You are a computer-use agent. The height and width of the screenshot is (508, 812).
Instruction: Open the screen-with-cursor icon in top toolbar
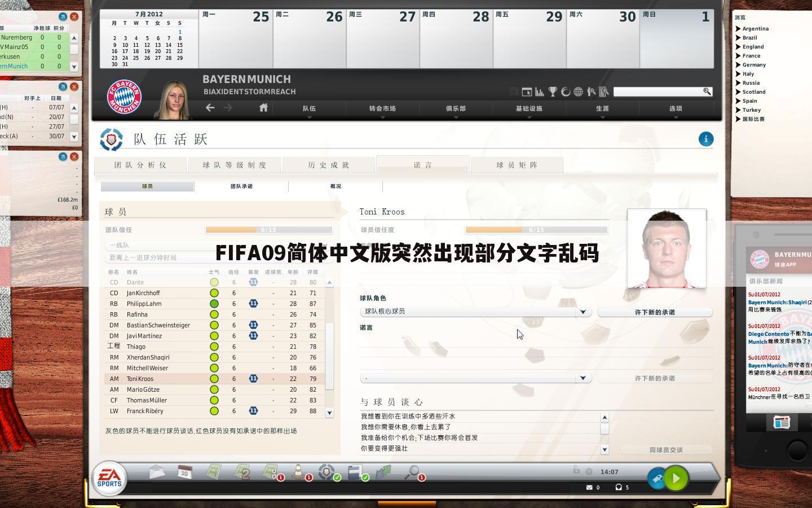[x=527, y=91]
